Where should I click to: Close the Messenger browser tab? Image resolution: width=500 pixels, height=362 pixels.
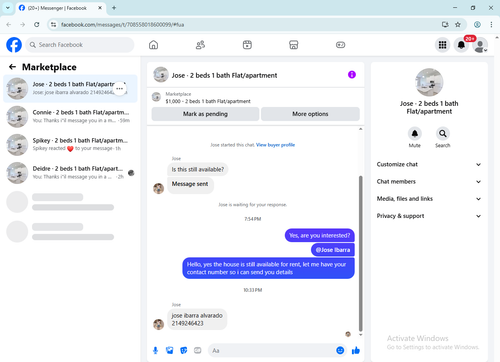click(100, 8)
